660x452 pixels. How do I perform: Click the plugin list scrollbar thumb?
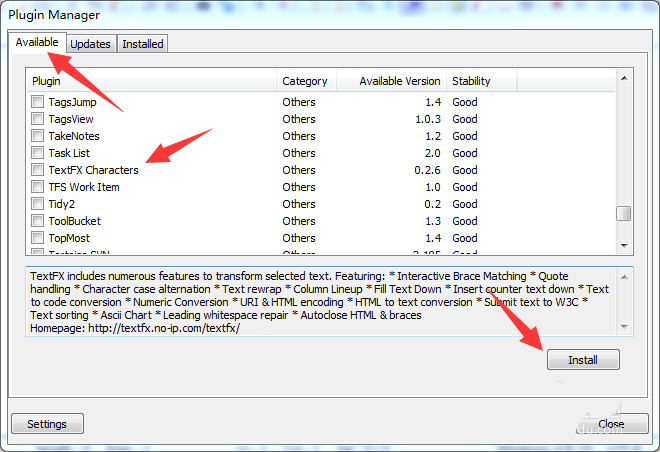(x=624, y=213)
